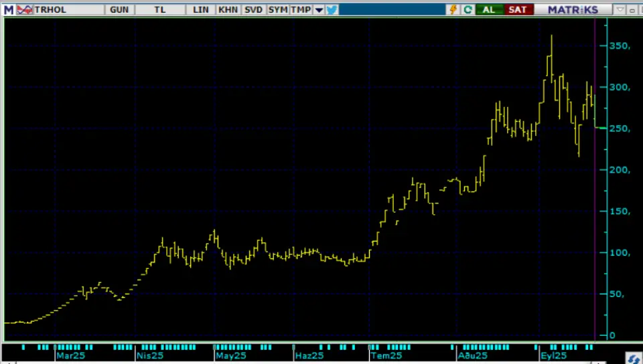Viewport: 643px width, 364px height.
Task: Click the 150 price axis label
Action: [x=619, y=211]
